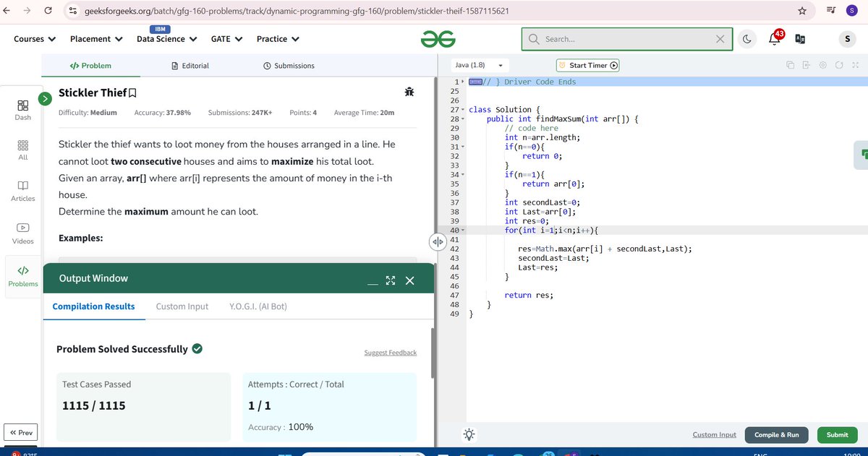This screenshot has height=456, width=868.
Task: Open the GeeksforGeeks logo home link
Action: 439,39
